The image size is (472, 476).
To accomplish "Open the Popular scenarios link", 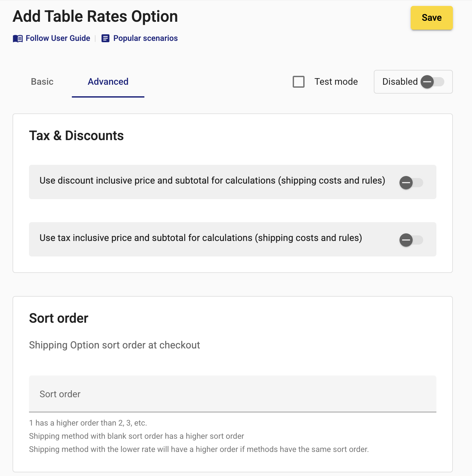I will (x=145, y=38).
